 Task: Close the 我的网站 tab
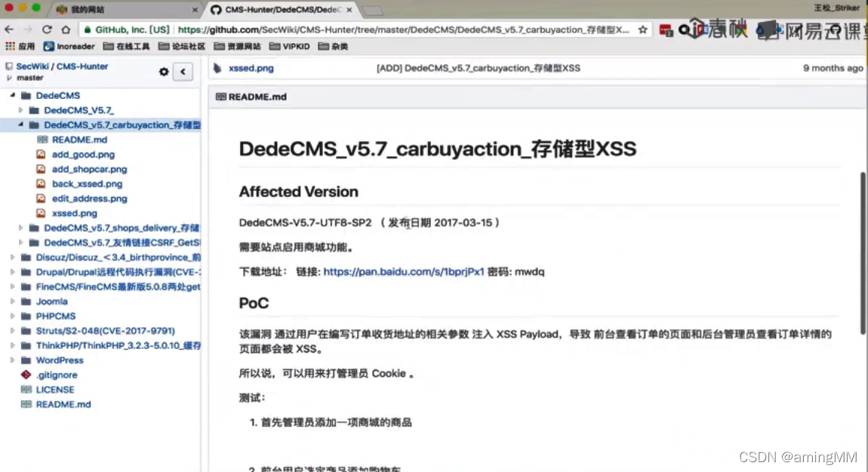[x=195, y=10]
